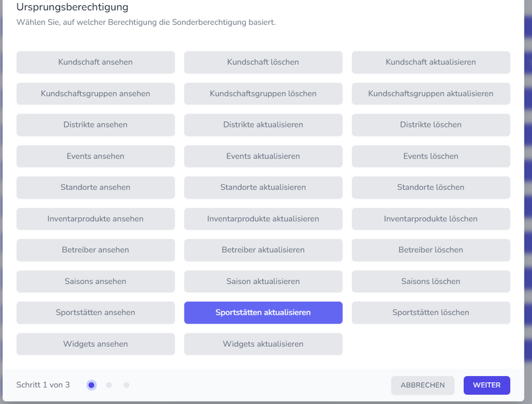532x404 pixels.
Task: Pick 'Kundschaftsgruppen aktualisieren' permission
Action: (x=431, y=93)
